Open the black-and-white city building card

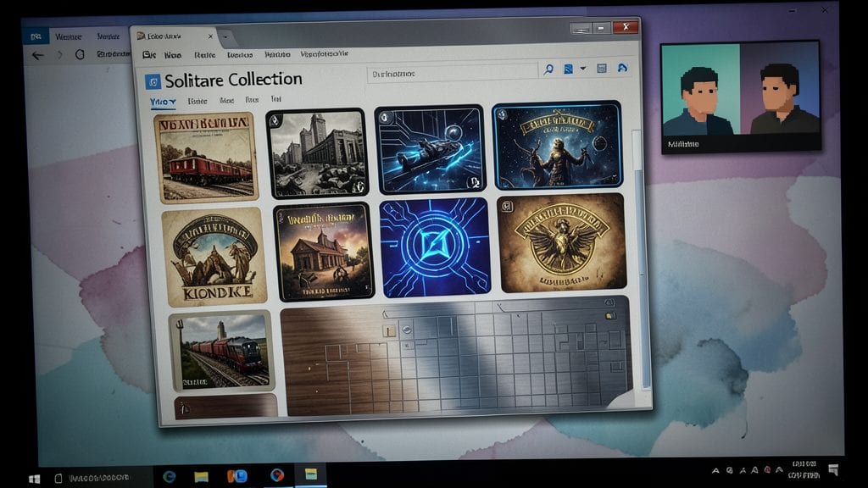317,153
